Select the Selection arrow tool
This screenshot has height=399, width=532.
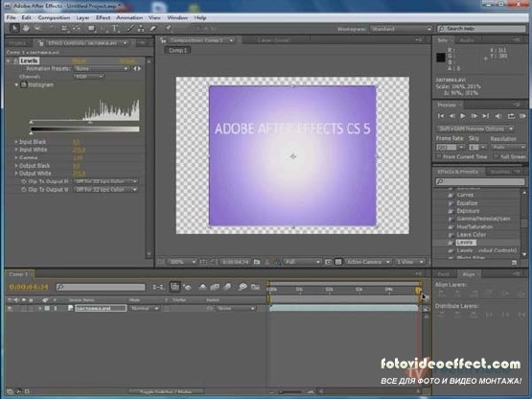(x=14, y=28)
